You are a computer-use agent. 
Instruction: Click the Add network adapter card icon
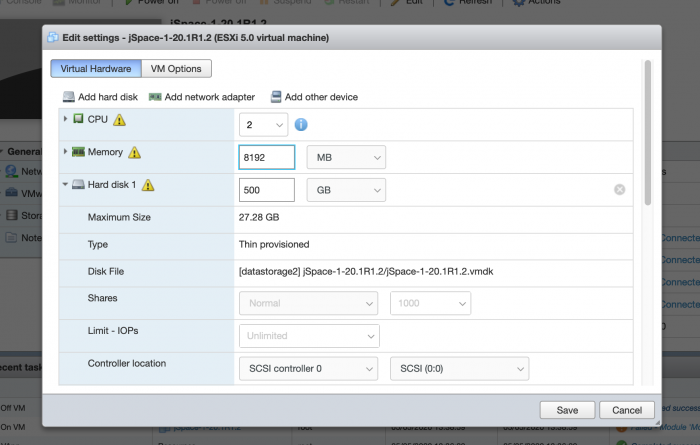[155, 97]
